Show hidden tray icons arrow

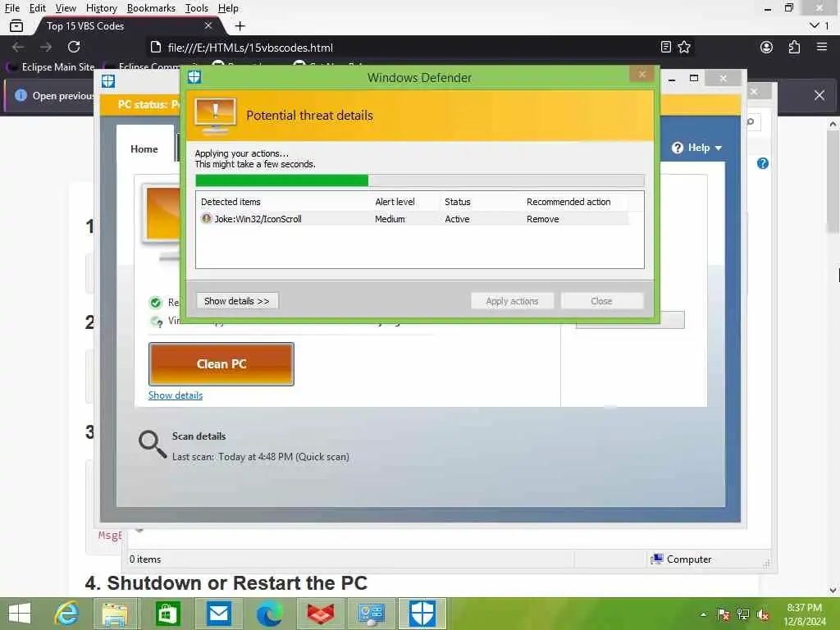703,614
